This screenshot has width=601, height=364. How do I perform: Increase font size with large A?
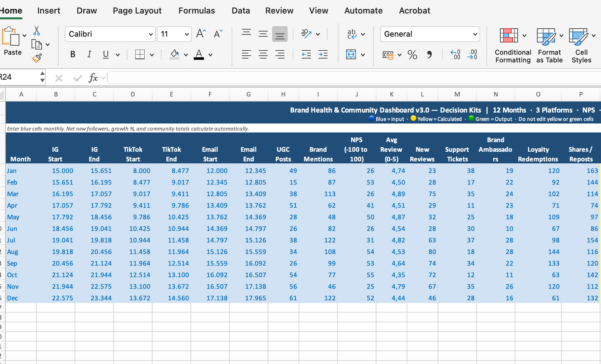[201, 34]
